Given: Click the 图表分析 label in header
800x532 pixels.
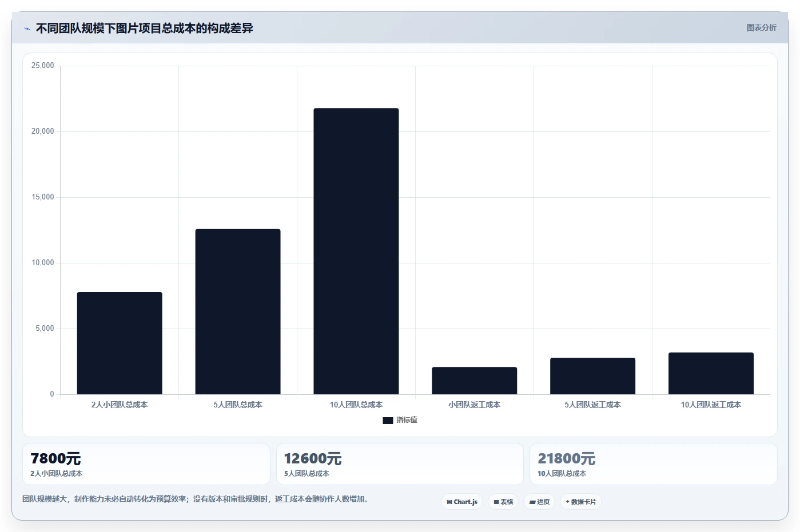Looking at the screenshot, I should click(x=761, y=27).
